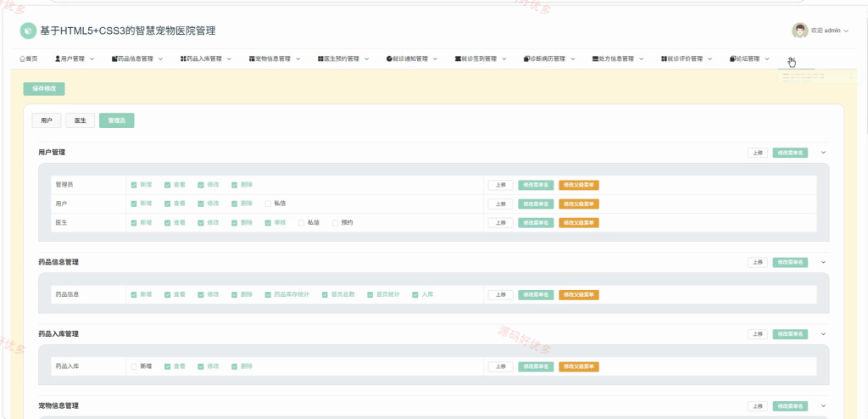Click 修改菜单名 in 宠物信息管理 header
868x419 pixels.
790,406
